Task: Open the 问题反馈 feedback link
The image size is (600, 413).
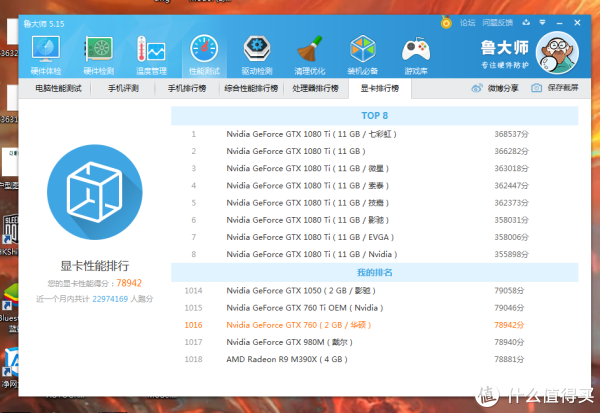Action: (x=497, y=23)
